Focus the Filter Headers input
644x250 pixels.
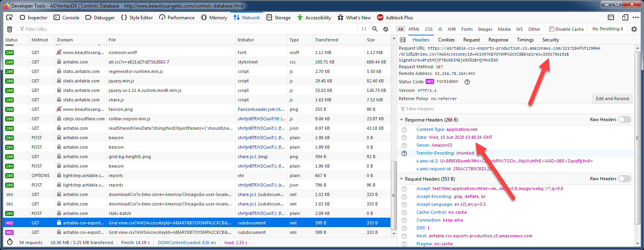(516, 109)
